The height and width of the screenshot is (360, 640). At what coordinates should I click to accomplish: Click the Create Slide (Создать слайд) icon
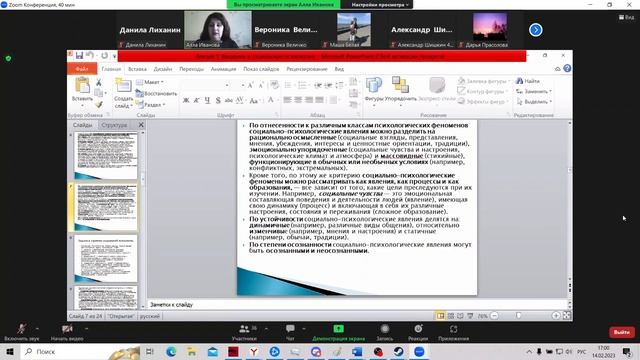tap(123, 86)
